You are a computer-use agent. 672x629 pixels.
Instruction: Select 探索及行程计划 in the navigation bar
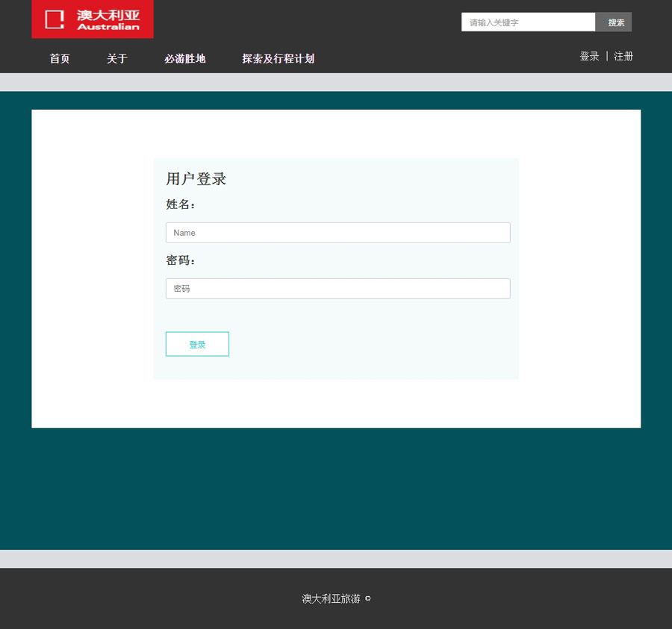pos(278,59)
